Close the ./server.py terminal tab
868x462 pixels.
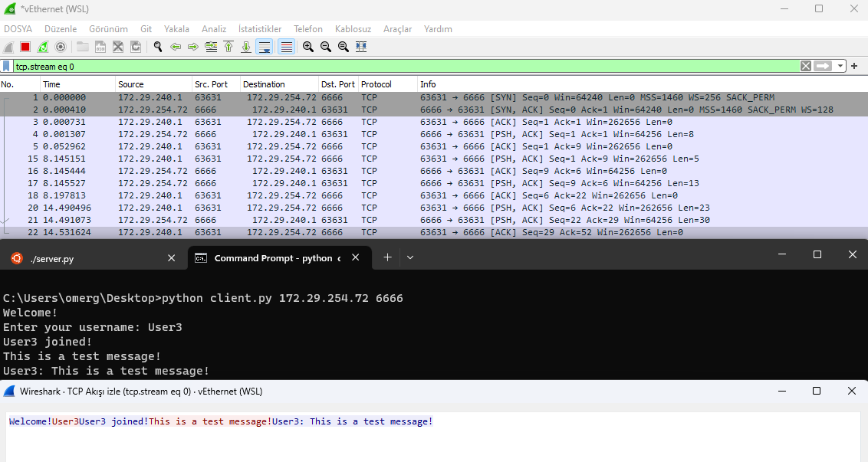[x=172, y=258]
